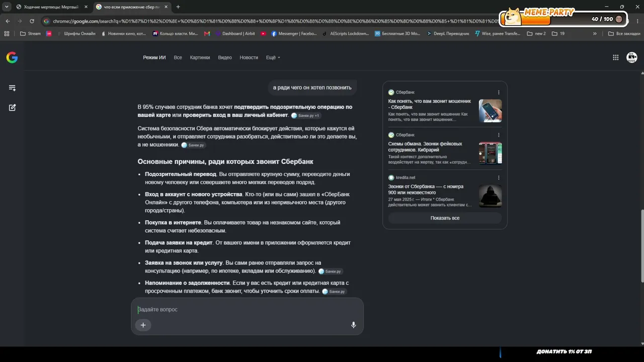Open the new 2 bookmark folder
This screenshot has height=362, width=644.
tap(536, 34)
